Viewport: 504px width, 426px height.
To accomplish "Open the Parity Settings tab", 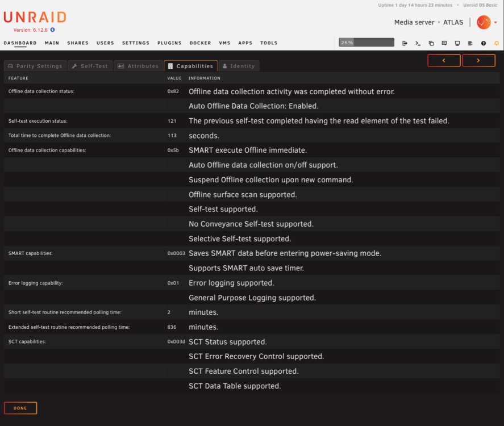I will 35,66.
